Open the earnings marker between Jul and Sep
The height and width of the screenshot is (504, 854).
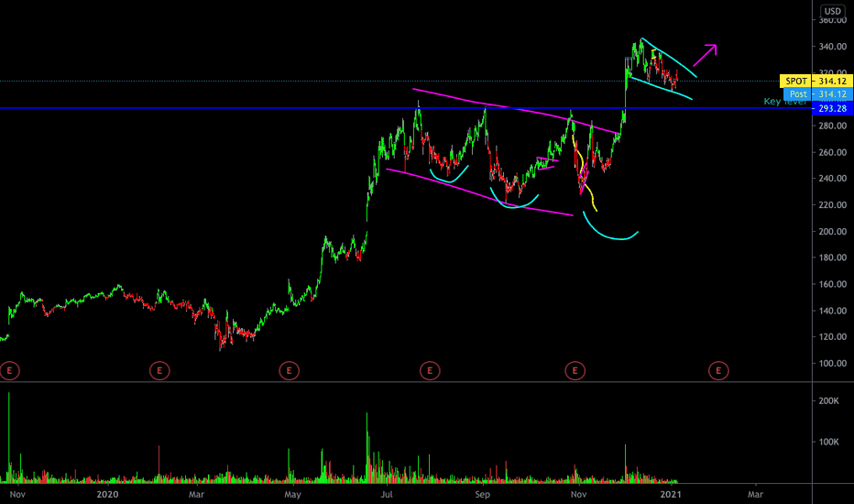430,371
